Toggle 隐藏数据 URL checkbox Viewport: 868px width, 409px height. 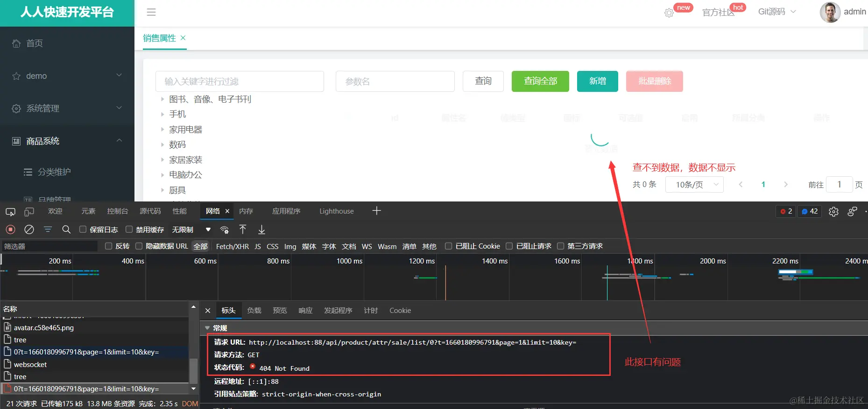click(139, 246)
